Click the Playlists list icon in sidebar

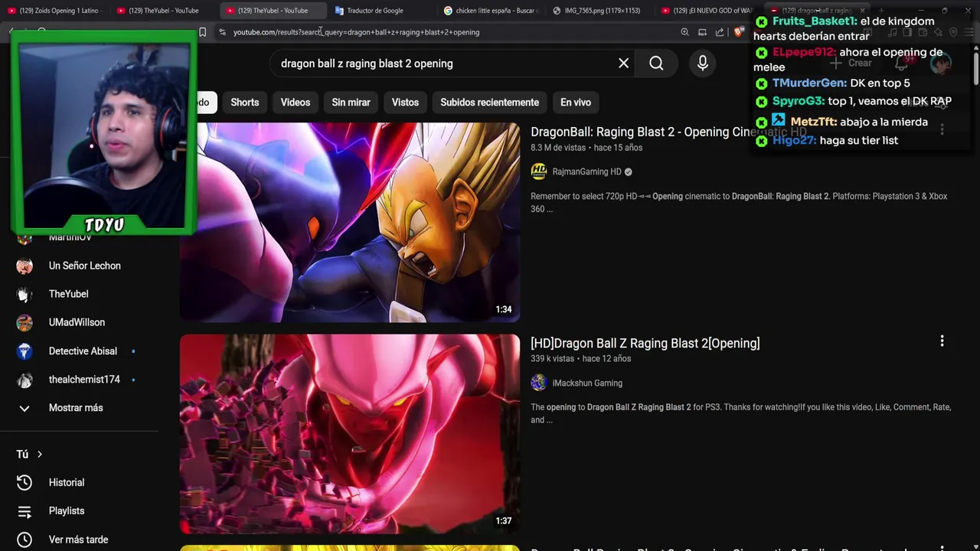point(24,511)
